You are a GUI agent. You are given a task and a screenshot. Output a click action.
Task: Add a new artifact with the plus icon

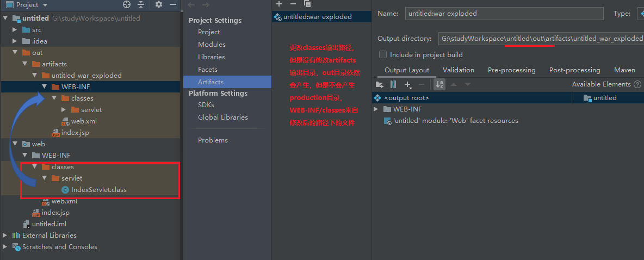[279, 4]
